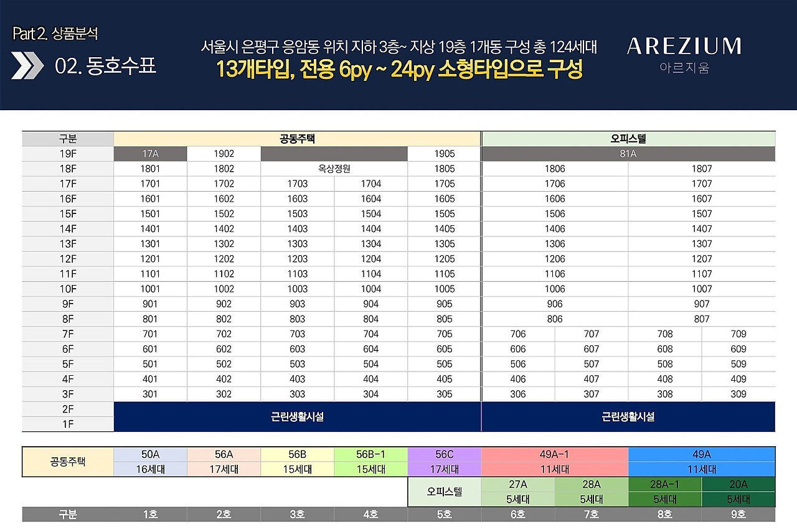797x532 pixels.
Task: Select unit 1806
Action: (555, 169)
